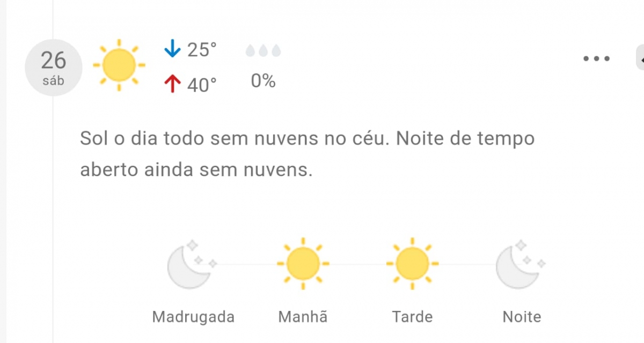Click the raindrops precipitation icon
Screen dimensions: 644x343
(x=263, y=51)
